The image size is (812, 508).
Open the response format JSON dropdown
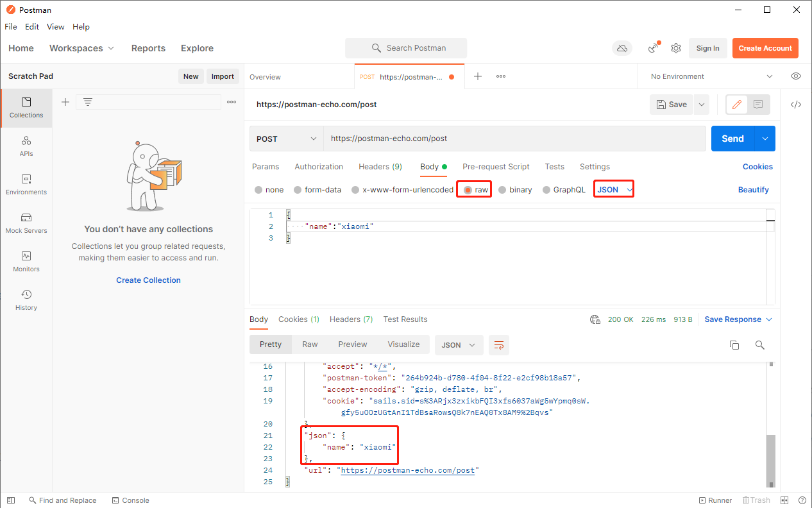459,345
